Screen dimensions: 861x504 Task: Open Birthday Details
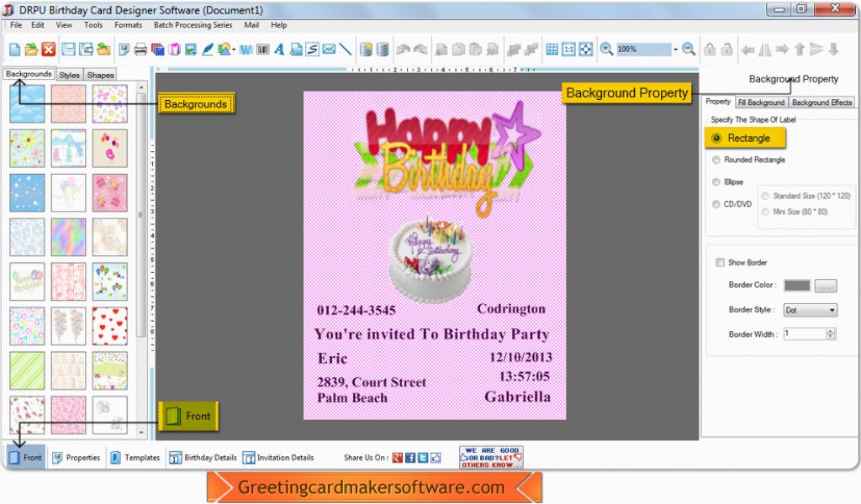click(203, 458)
